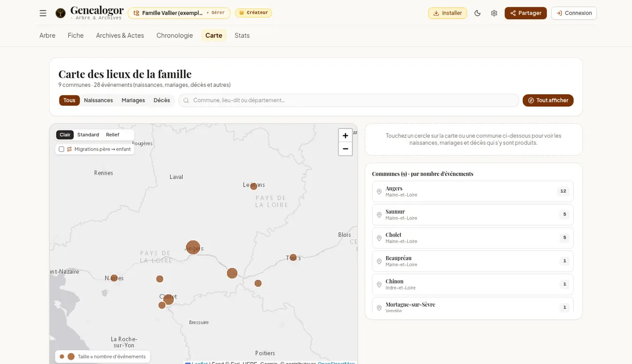Open the Chronologie tab
This screenshot has width=632, height=364.
[175, 35]
